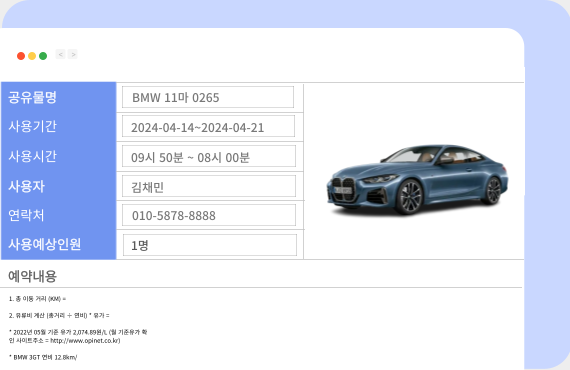The height and width of the screenshot is (370, 570).
Task: Click the 사용시간 label
Action: tap(32, 156)
